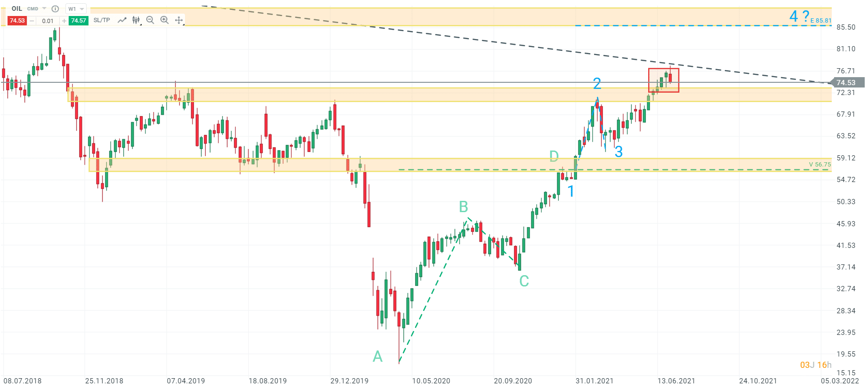Click the date label 05.03.2022
This screenshot has height=389, width=868.
tap(840, 381)
